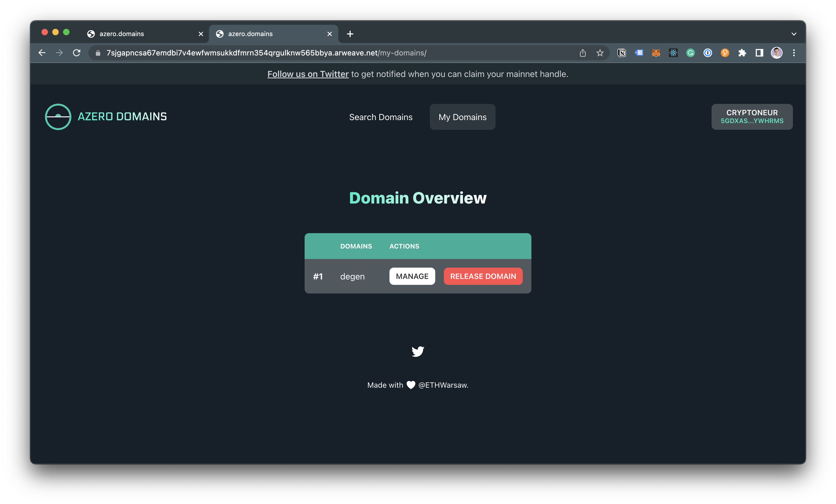This screenshot has height=504, width=836.
Task: Open the React DevTools extension
Action: (673, 53)
